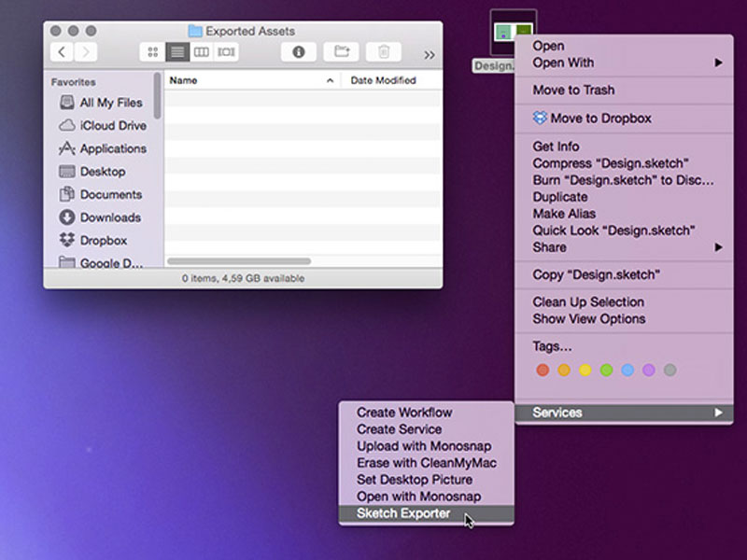The height and width of the screenshot is (560, 747).
Task: Choose Get Info from the context menu
Action: (x=624, y=147)
